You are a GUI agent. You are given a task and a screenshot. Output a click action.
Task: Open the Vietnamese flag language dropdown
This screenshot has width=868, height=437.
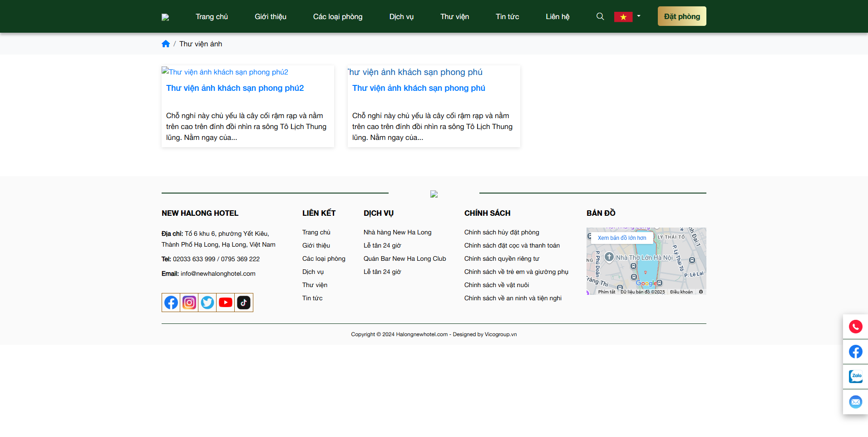(627, 17)
